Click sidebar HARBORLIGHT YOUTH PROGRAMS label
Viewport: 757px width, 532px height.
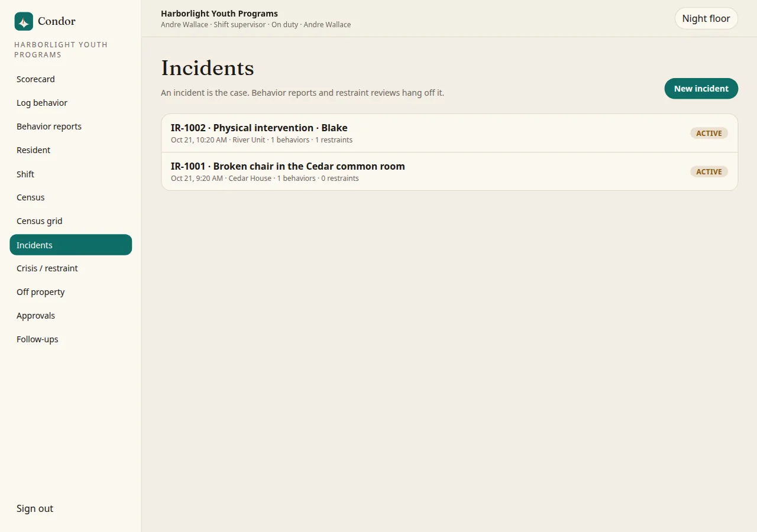(x=61, y=50)
